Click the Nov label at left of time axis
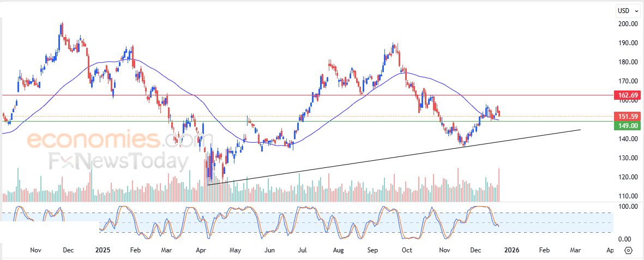This screenshot has width=644, height=260. [36, 250]
